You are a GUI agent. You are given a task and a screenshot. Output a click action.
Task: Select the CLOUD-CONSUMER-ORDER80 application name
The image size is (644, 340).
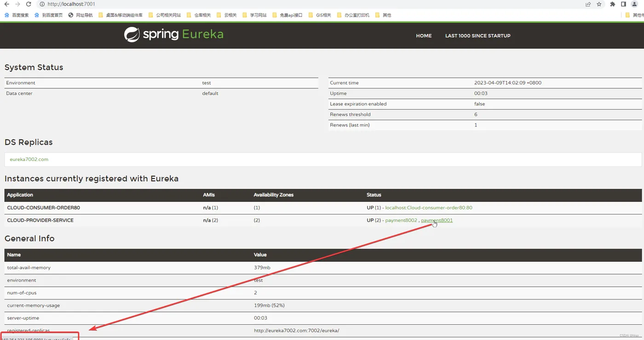coord(43,207)
